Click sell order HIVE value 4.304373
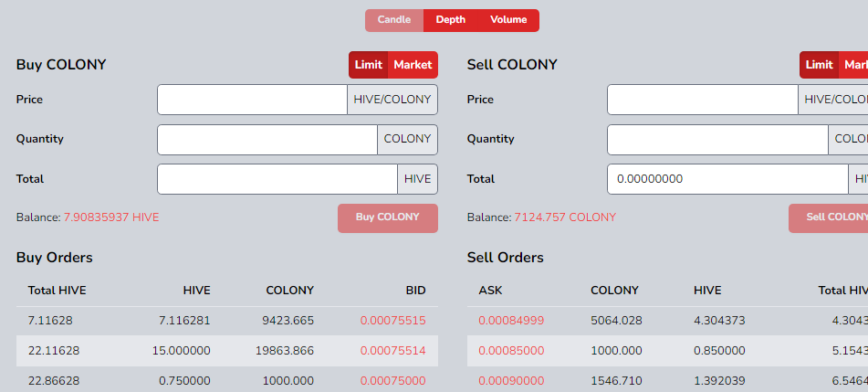The height and width of the screenshot is (392, 868). pyautogui.click(x=719, y=321)
